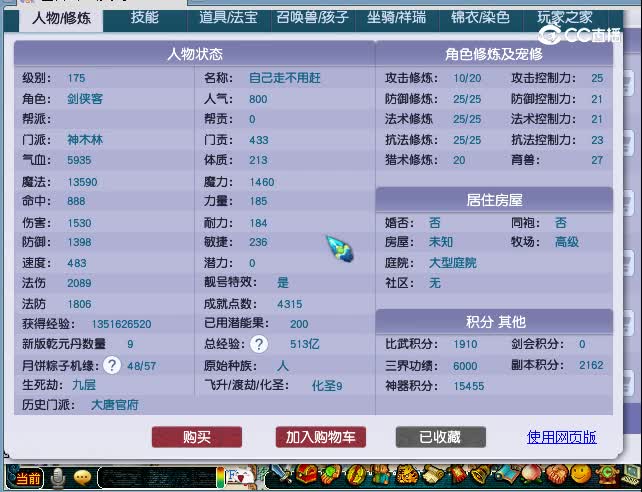Switch to the 道具/法宝 tab
Image resolution: width=642 pixels, height=492 pixels.
228,18
